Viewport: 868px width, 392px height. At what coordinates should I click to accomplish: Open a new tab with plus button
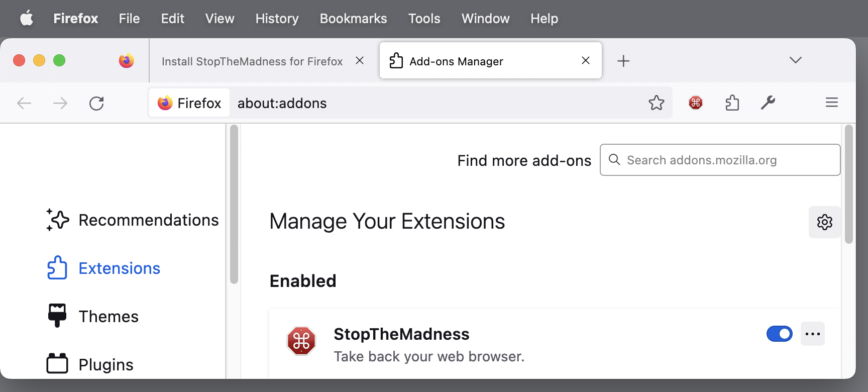623,61
